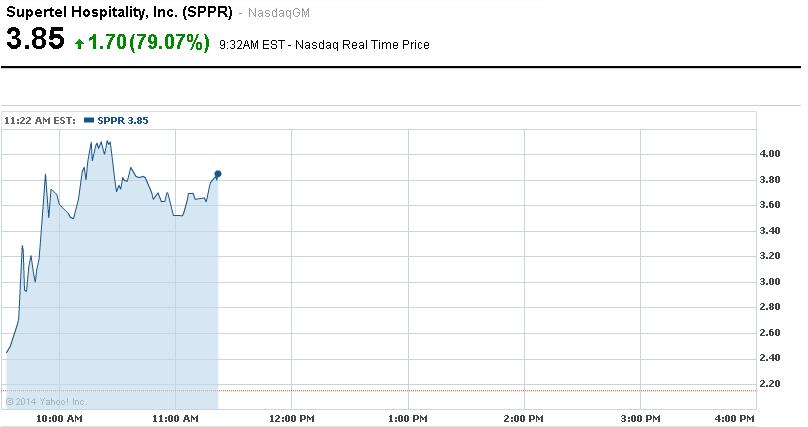The image size is (808, 427).
Task: Click the 2.20 price axis label
Action: click(x=770, y=383)
